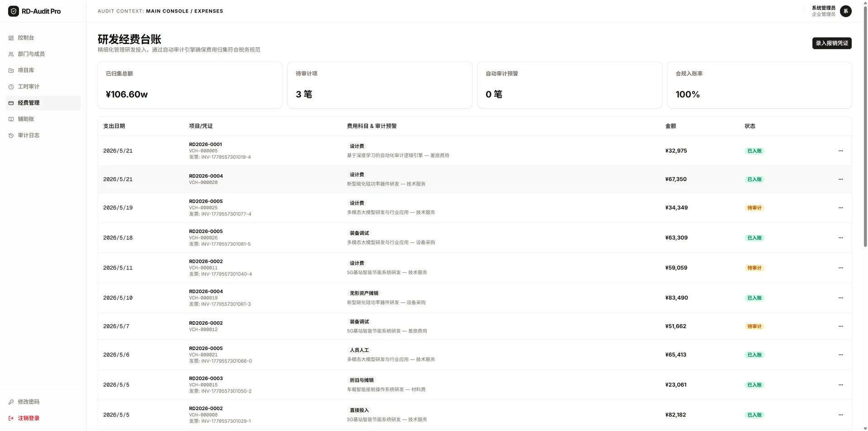Screen dimensions: 868x431
Task: Open the user avatar 系 at top right
Action: coord(845,11)
